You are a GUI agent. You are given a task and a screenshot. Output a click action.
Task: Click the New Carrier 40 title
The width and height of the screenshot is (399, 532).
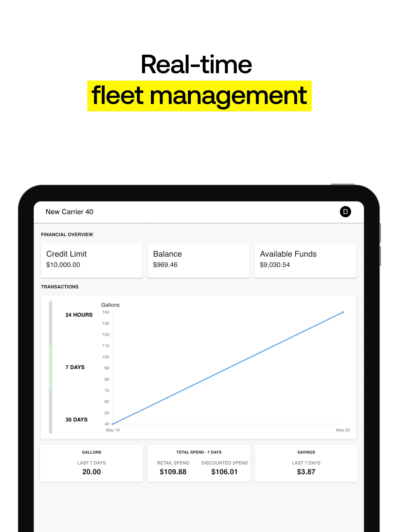(69, 212)
